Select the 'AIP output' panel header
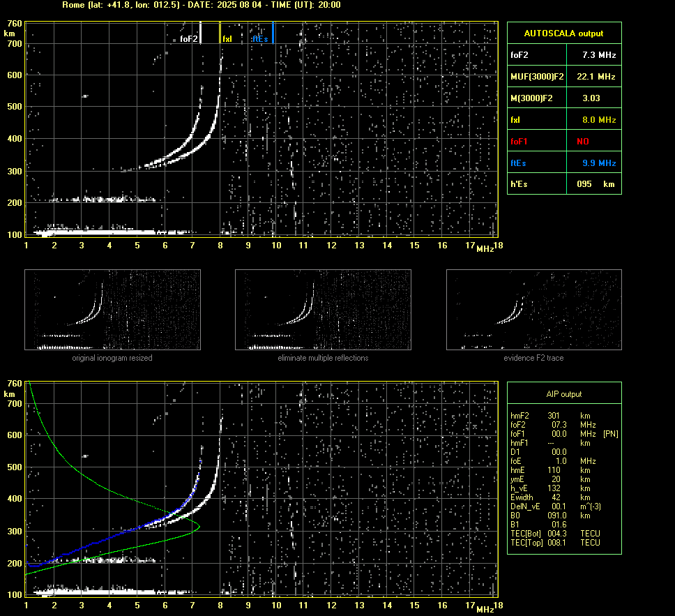Screen dimensions: 675x616 click(x=564, y=393)
